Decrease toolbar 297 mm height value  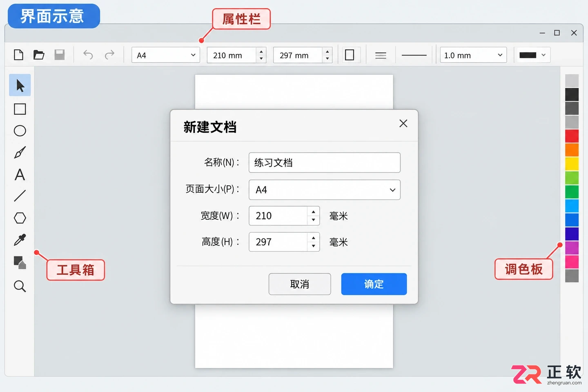pyautogui.click(x=327, y=59)
